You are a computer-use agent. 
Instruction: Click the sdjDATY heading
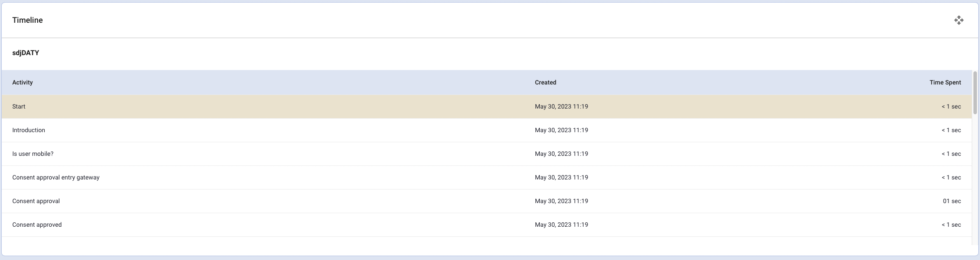click(25, 53)
